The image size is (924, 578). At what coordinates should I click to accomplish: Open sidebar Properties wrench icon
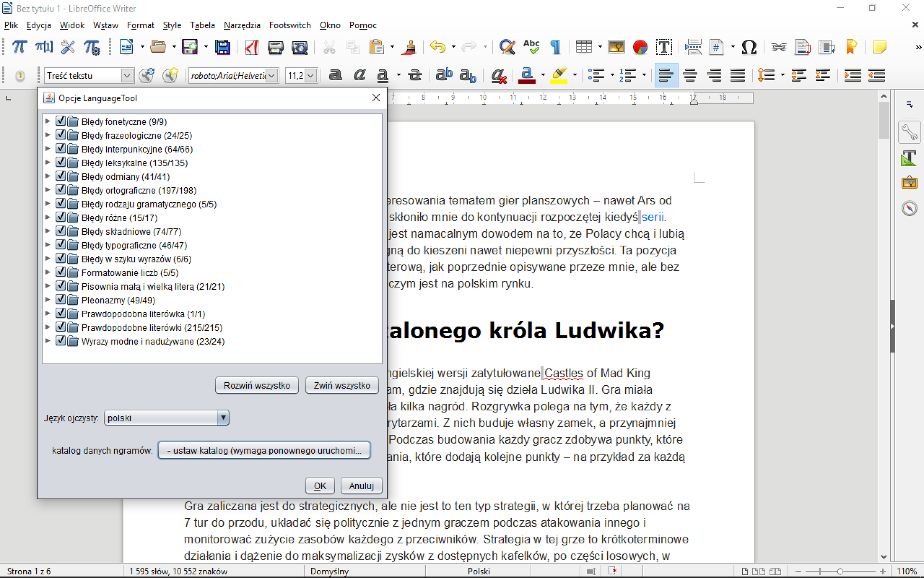[909, 132]
